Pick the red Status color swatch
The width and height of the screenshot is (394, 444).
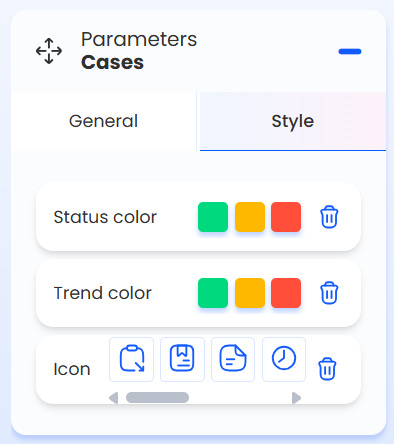tap(286, 217)
